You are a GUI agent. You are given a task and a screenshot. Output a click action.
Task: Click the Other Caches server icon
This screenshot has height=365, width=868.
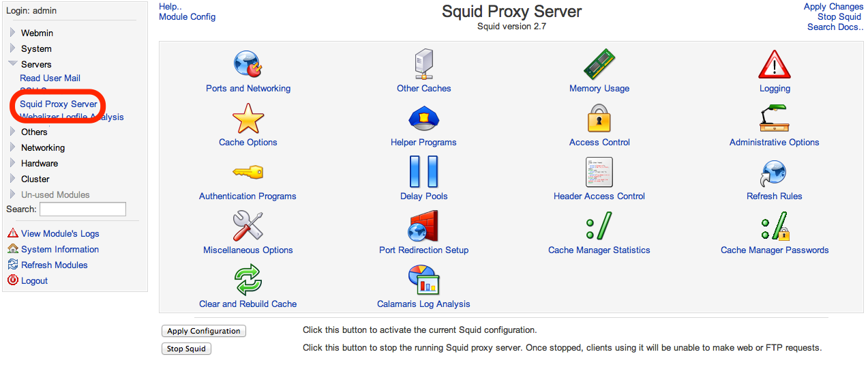click(x=424, y=64)
